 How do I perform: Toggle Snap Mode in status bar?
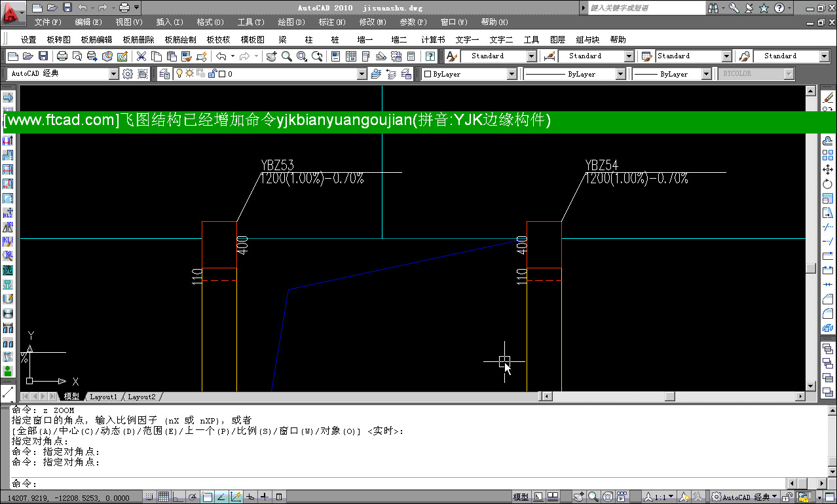pos(151,497)
